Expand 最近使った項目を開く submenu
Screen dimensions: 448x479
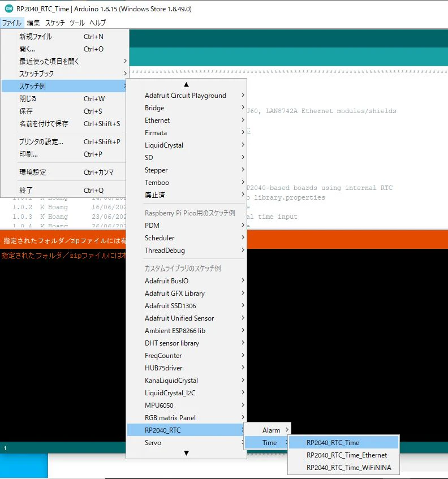tap(65, 62)
